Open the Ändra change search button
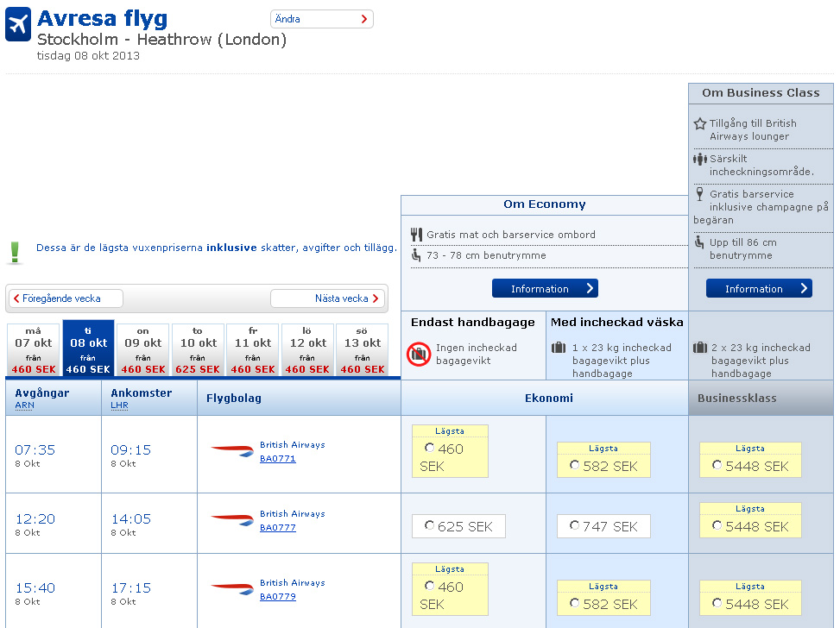 point(322,19)
